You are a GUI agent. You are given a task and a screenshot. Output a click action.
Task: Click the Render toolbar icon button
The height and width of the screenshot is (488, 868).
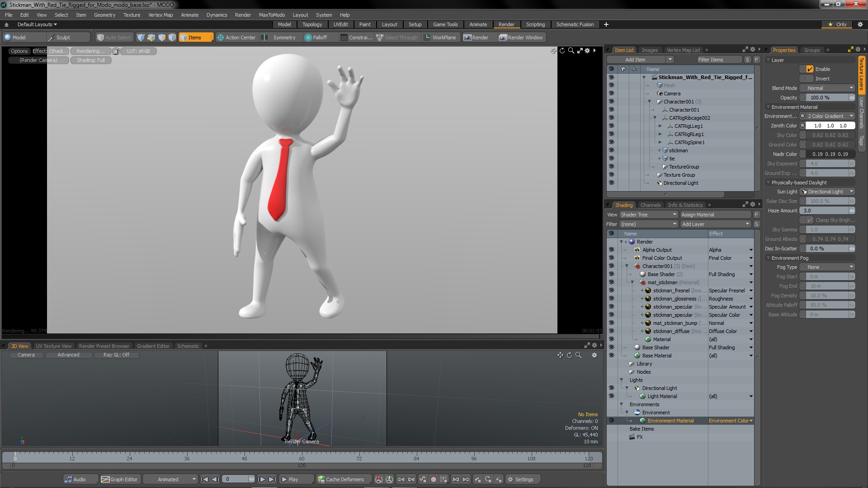476,38
